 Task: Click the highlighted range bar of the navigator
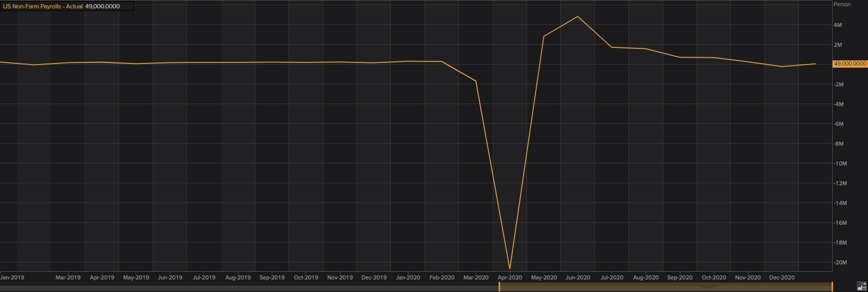coord(666,287)
